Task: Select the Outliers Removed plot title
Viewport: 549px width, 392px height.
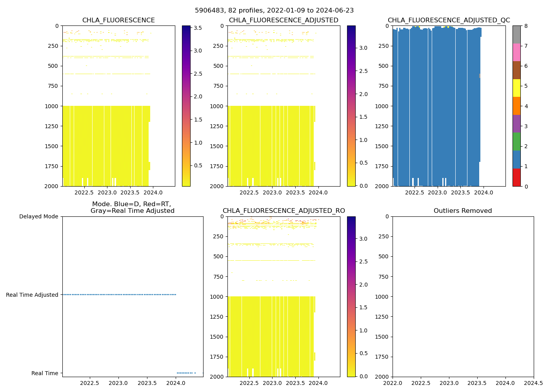Action: click(x=463, y=211)
